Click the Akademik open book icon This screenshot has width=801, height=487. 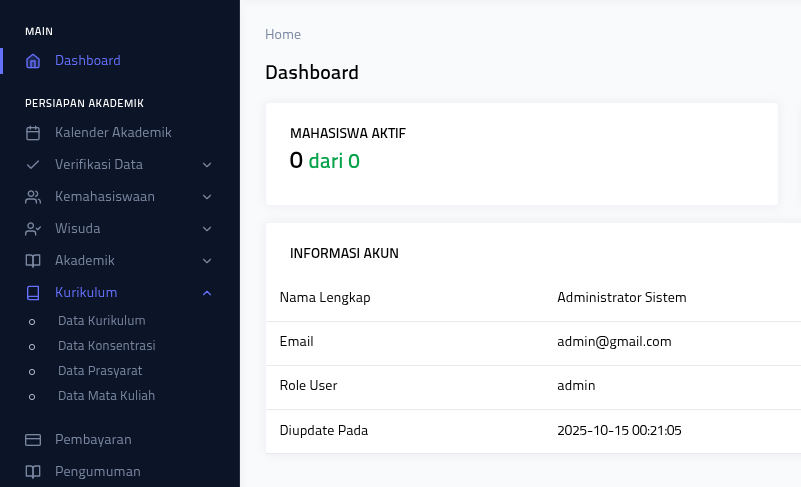point(33,261)
